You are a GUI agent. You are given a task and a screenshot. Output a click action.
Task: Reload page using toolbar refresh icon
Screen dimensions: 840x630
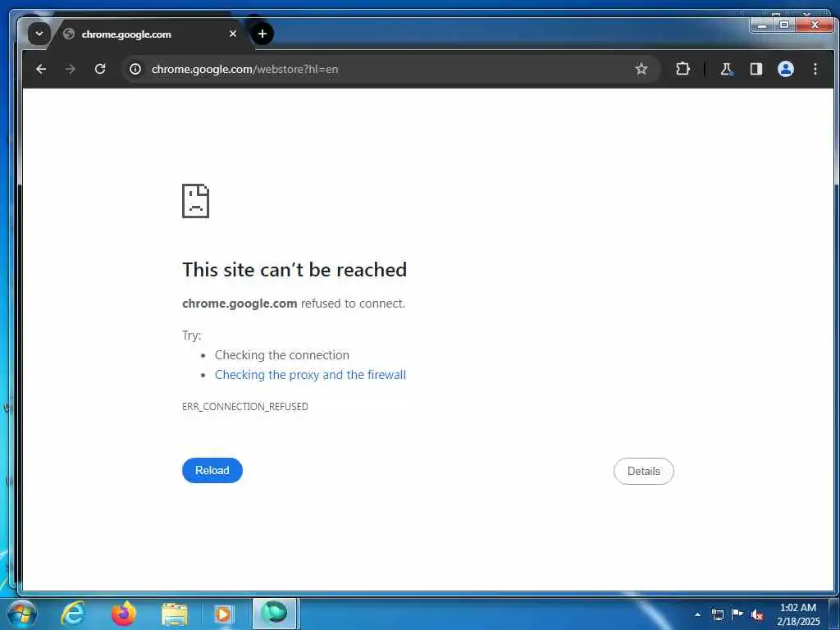[x=100, y=69]
